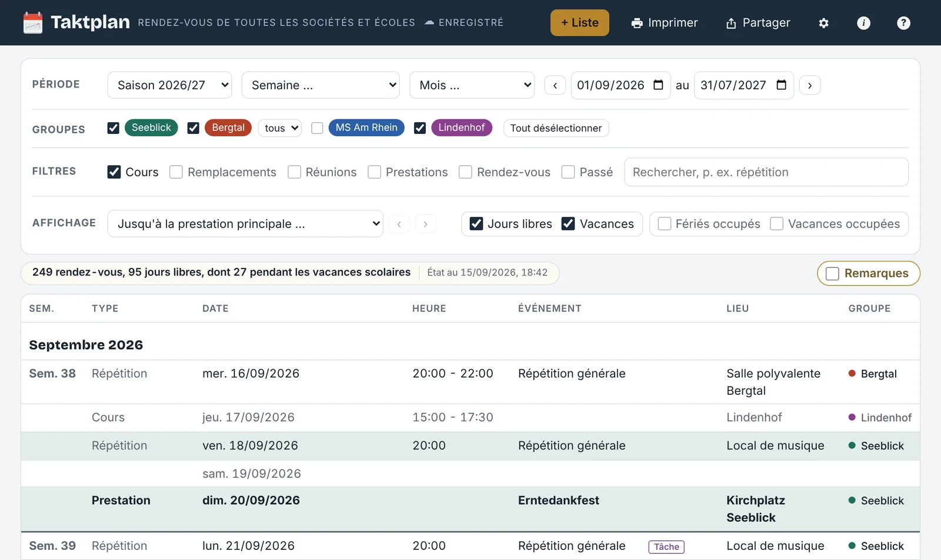The image size is (941, 560).
Task: Open help with the question mark icon
Action: pyautogui.click(x=903, y=23)
